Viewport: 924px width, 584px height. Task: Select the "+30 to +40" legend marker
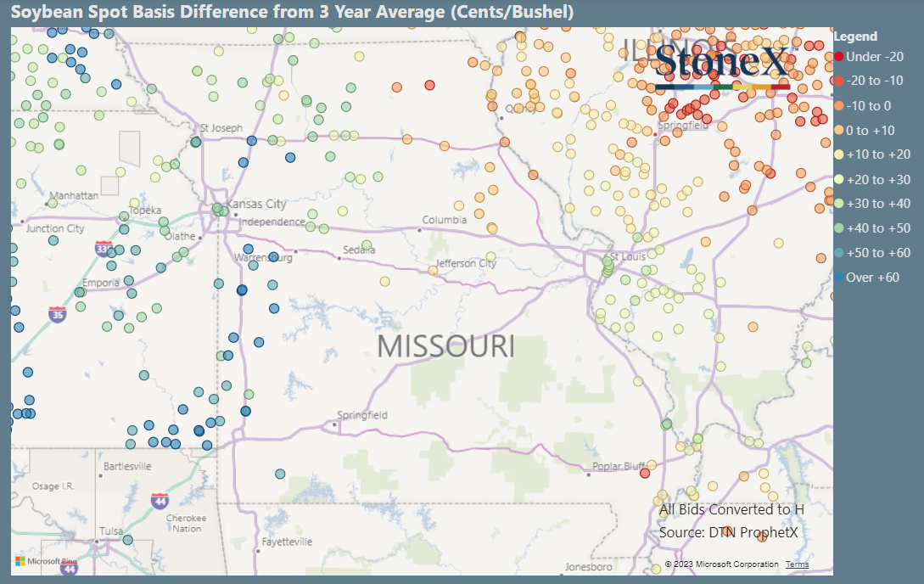[x=840, y=204]
